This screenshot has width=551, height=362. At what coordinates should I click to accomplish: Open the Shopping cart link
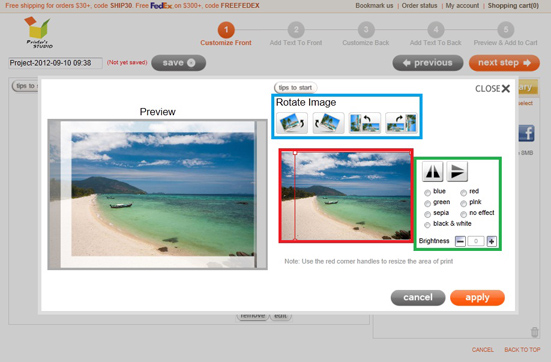click(x=513, y=6)
